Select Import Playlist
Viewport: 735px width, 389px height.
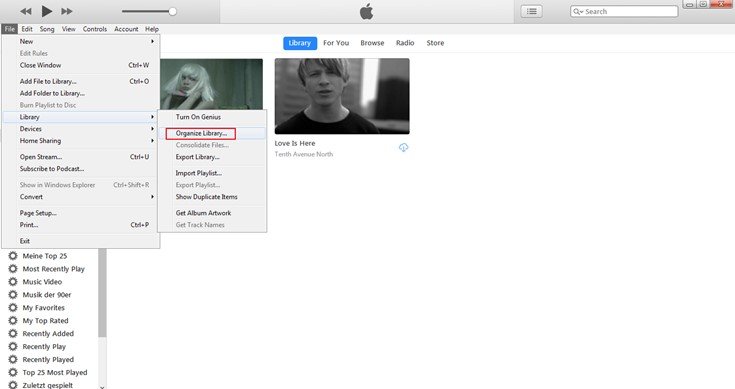pos(212,173)
